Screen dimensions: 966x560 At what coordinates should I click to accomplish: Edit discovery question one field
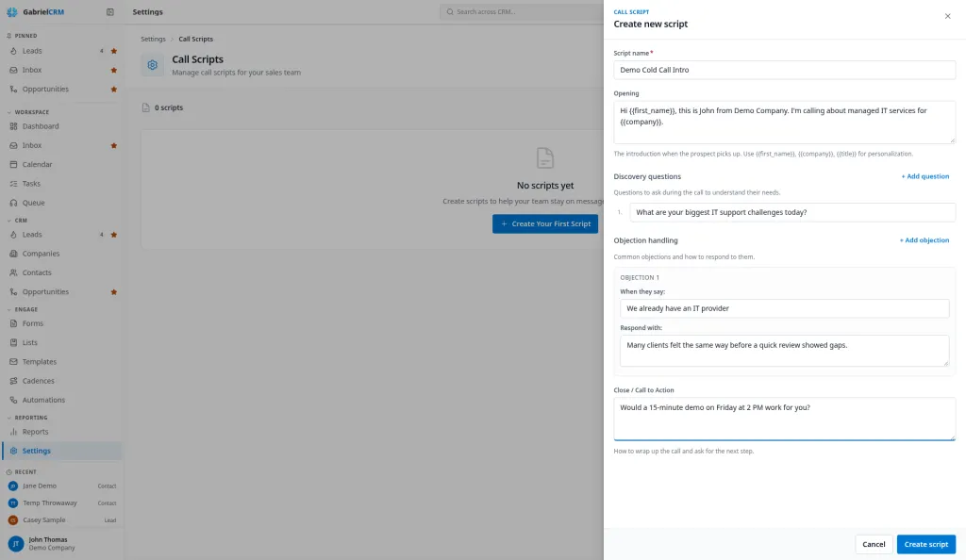click(x=792, y=212)
